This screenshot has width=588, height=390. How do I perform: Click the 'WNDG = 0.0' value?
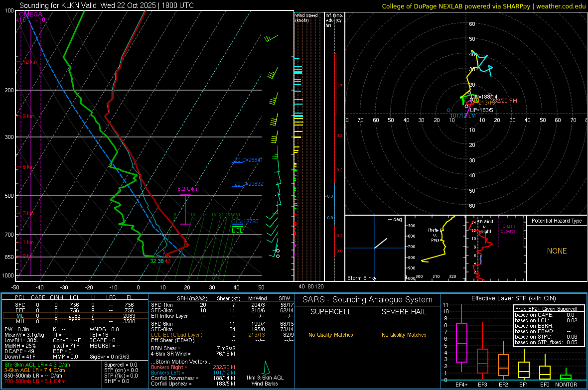click(x=104, y=329)
